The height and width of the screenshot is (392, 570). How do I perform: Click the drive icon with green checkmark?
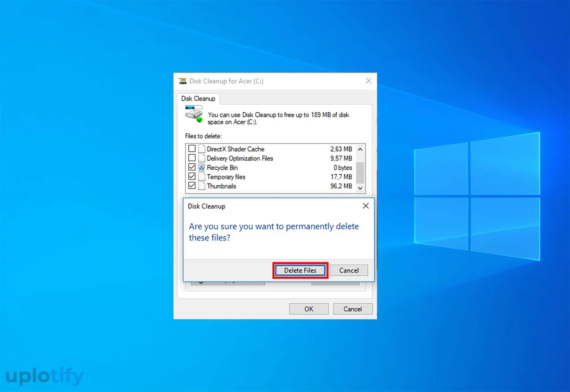tap(194, 114)
